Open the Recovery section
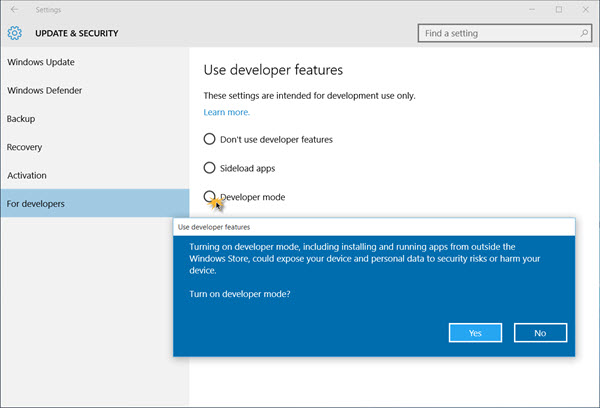 [25, 147]
